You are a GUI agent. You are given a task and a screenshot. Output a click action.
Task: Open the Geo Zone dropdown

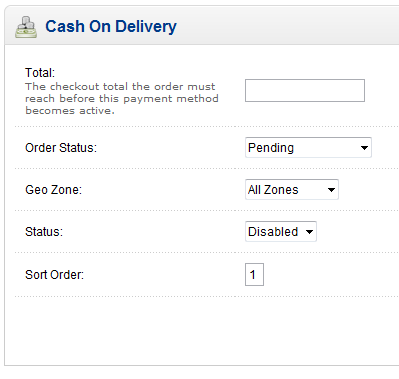point(292,189)
